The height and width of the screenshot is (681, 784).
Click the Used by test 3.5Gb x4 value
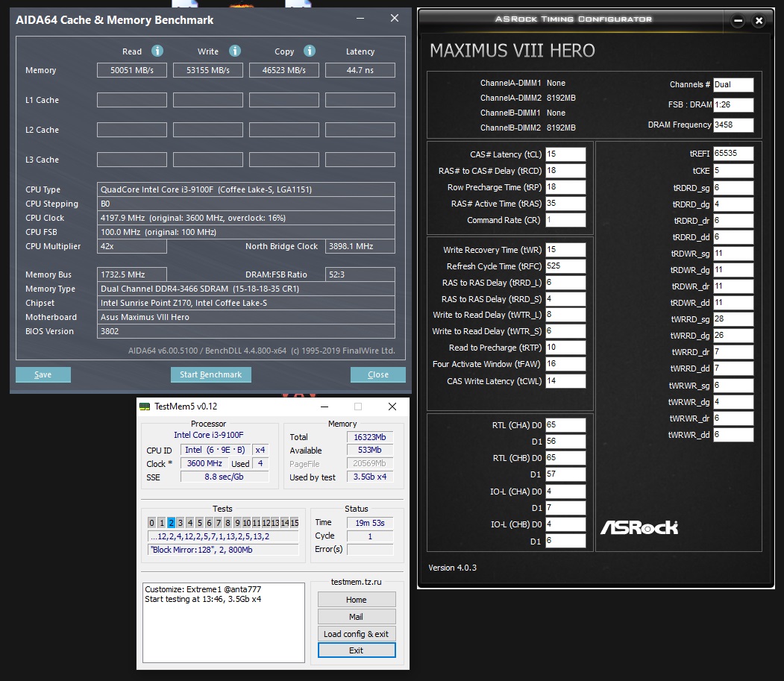click(x=370, y=477)
